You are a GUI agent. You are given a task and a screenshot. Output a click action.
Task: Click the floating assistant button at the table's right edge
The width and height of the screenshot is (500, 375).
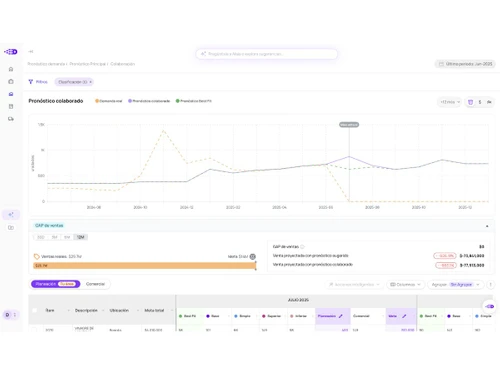coord(490,306)
